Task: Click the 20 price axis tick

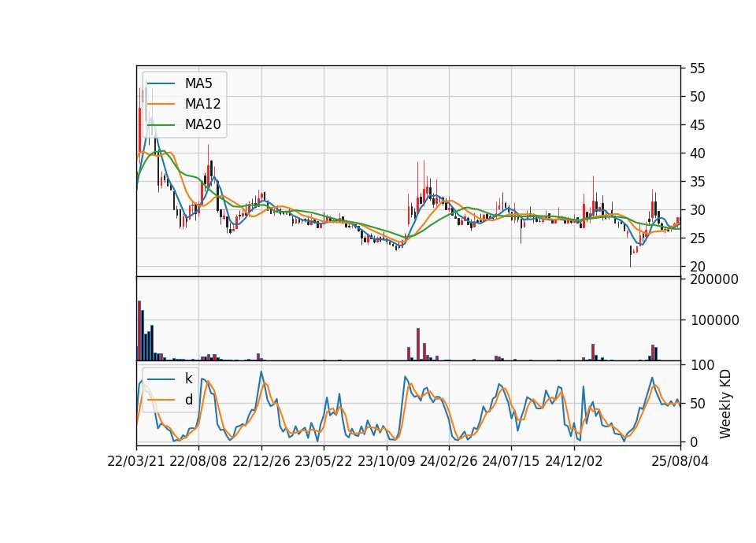Action: pos(697,267)
